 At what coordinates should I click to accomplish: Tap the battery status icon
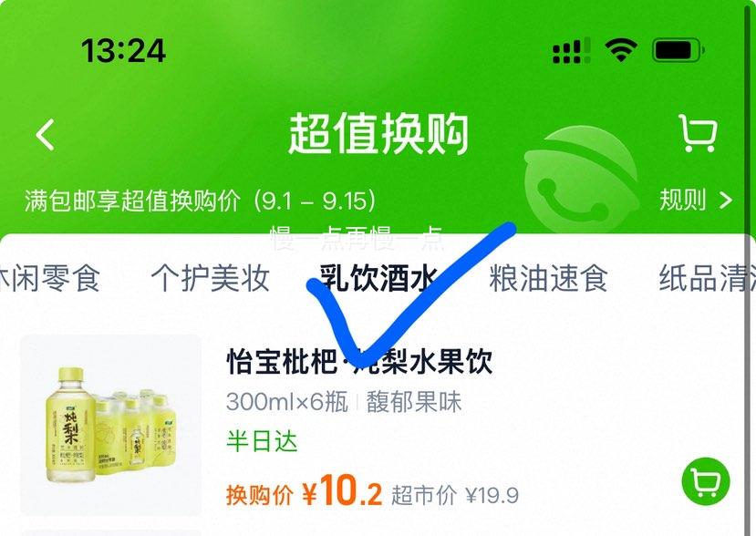(678, 50)
